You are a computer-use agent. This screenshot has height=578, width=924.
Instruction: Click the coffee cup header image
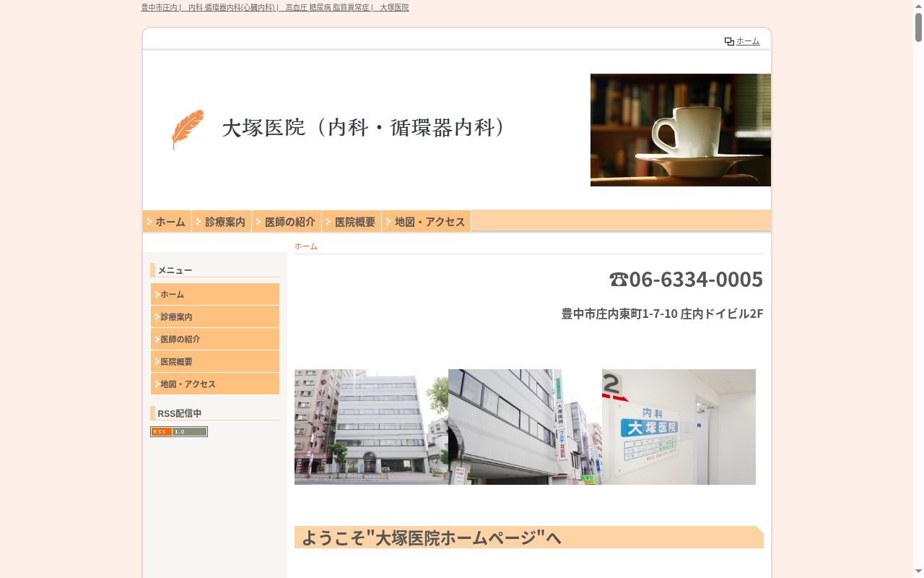tap(681, 130)
